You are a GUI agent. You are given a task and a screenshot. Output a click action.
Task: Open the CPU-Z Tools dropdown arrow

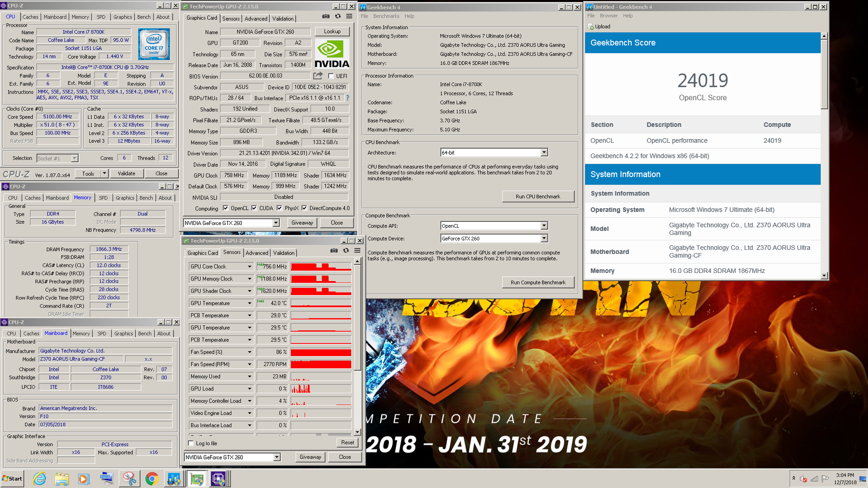tap(104, 174)
